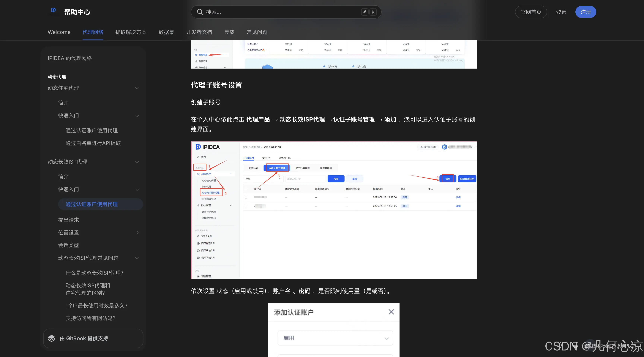Open the 开发者文档 navigation menu item
The height and width of the screenshot is (357, 644).
[x=199, y=32]
